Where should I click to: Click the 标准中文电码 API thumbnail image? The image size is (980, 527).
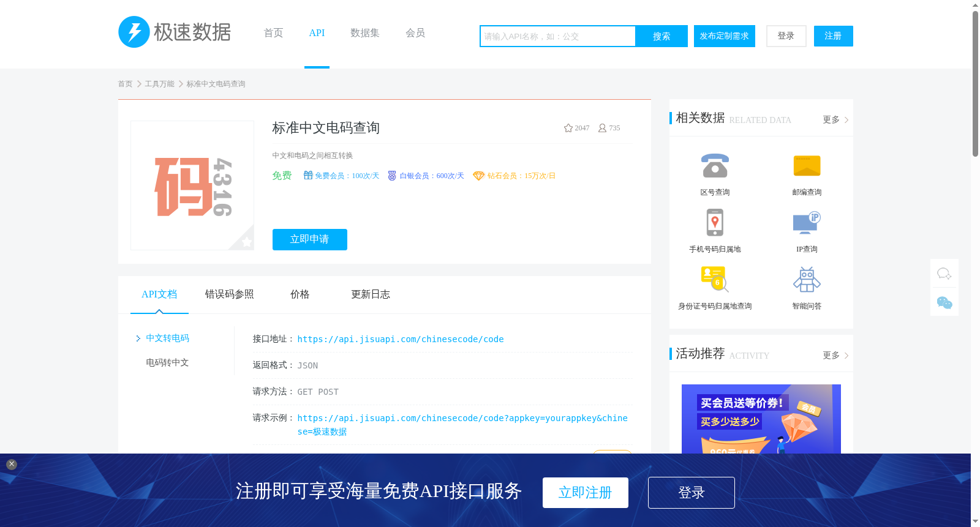(x=192, y=185)
